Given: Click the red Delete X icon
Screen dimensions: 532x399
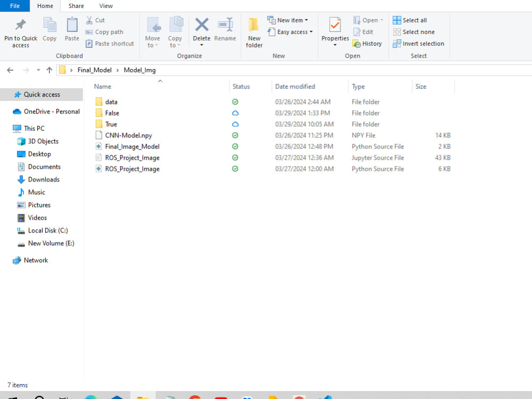Looking at the screenshot, I should tap(202, 25).
